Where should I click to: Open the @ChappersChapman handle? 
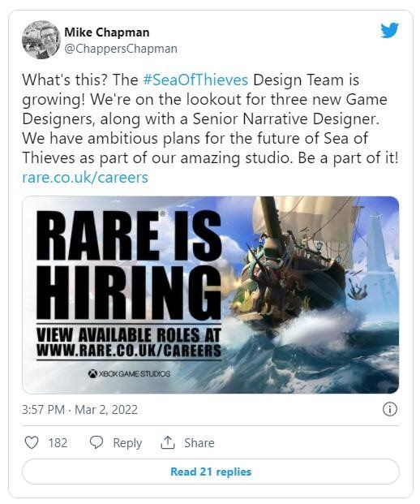121,49
